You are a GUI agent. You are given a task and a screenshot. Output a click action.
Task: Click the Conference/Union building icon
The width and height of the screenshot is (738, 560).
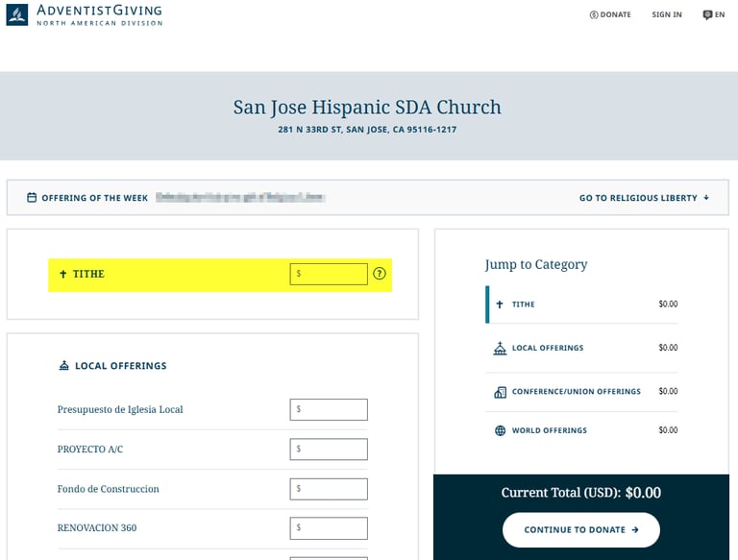tap(500, 392)
